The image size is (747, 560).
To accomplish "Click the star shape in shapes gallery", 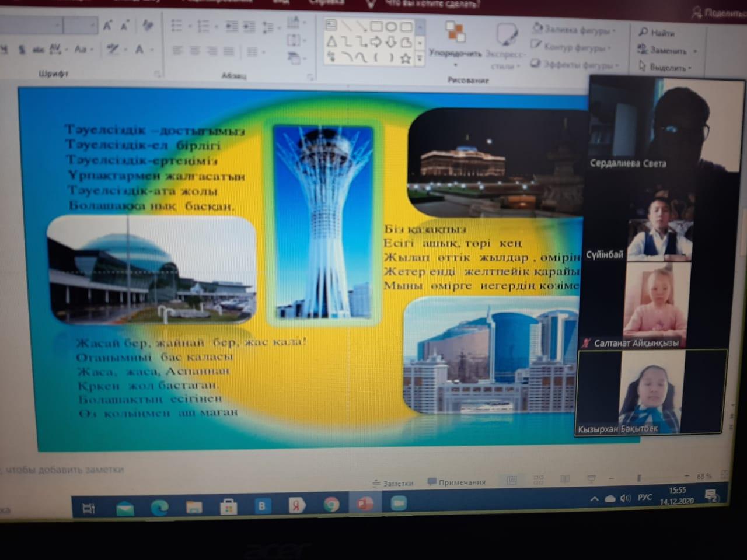I will [406, 58].
